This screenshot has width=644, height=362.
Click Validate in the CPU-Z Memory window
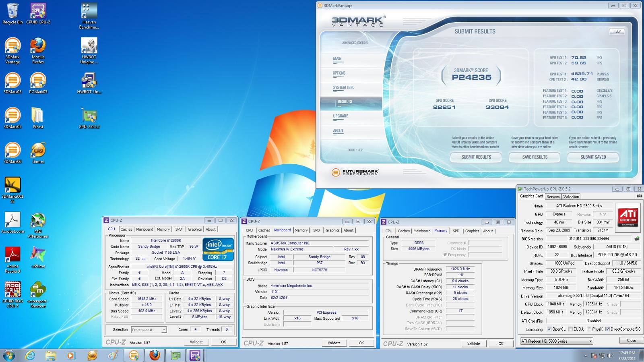coord(474,343)
